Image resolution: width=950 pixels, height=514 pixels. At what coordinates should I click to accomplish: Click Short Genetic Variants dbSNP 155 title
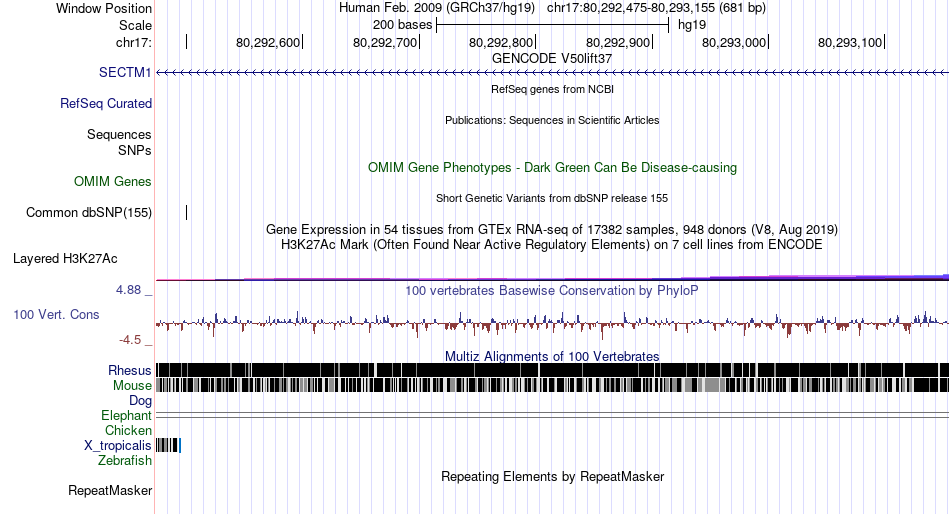pos(552,198)
